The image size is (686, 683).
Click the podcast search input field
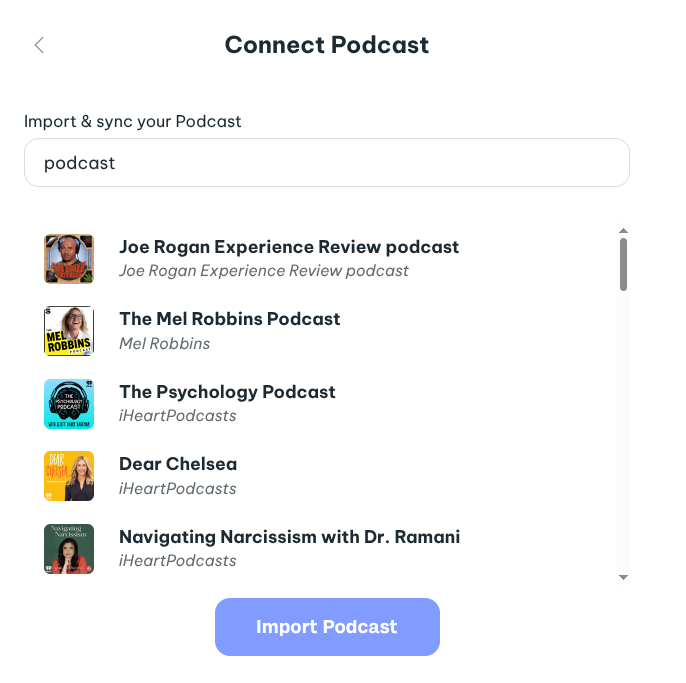tap(327, 163)
